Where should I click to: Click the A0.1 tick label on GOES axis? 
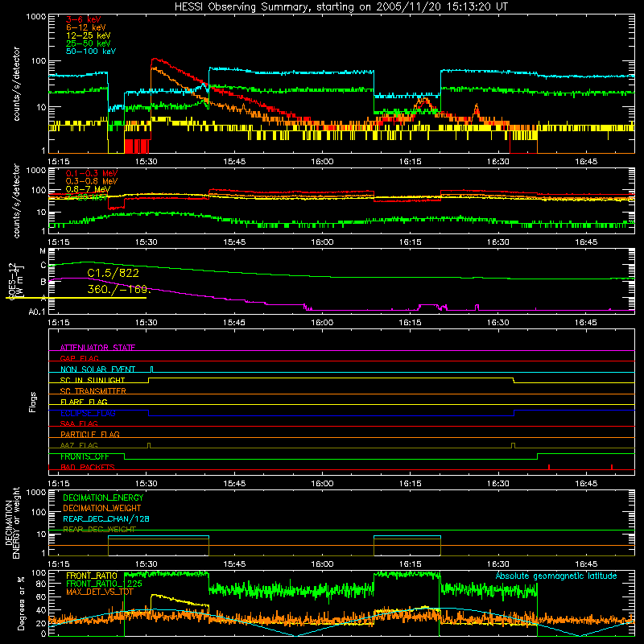(x=37, y=312)
